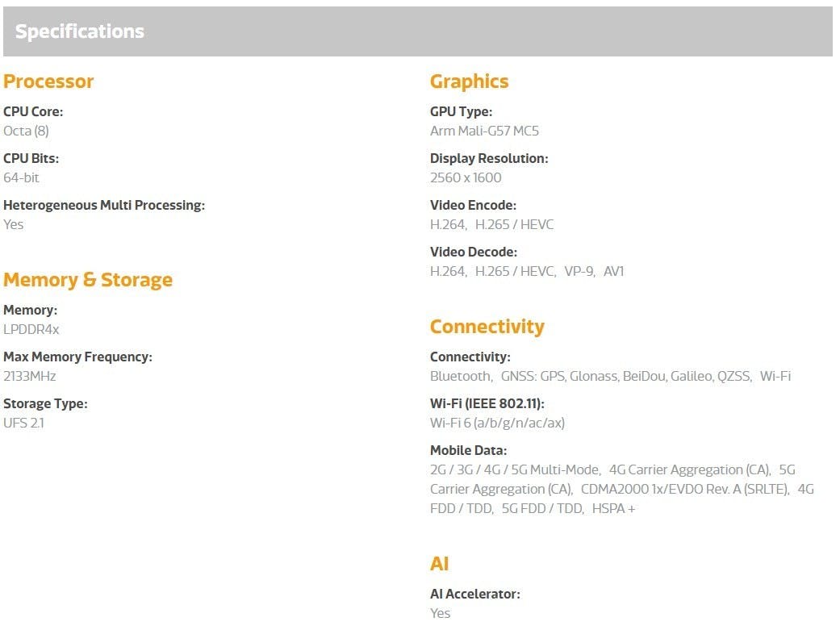Click the Video Decode label
Screen dimensions: 840x630
474,252
